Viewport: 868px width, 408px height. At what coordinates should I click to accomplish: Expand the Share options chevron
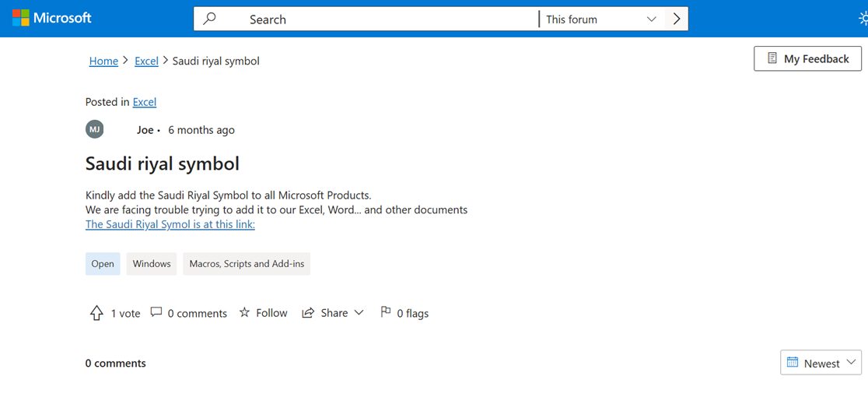pyautogui.click(x=359, y=313)
